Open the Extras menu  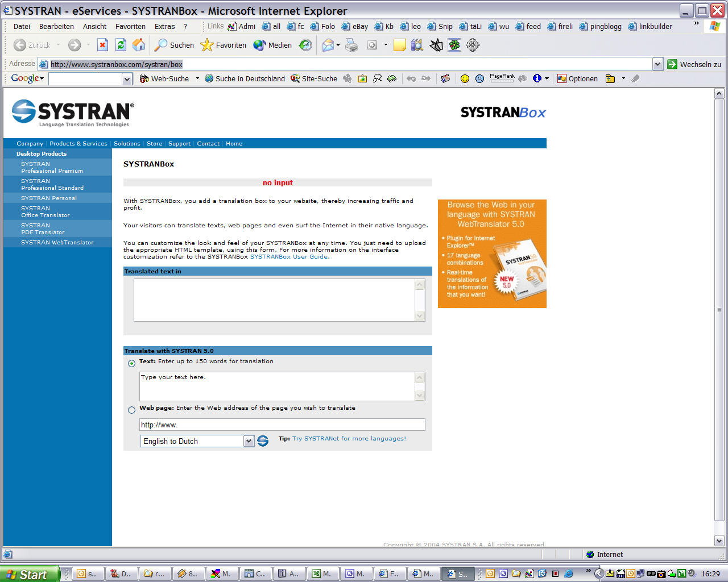(x=164, y=27)
